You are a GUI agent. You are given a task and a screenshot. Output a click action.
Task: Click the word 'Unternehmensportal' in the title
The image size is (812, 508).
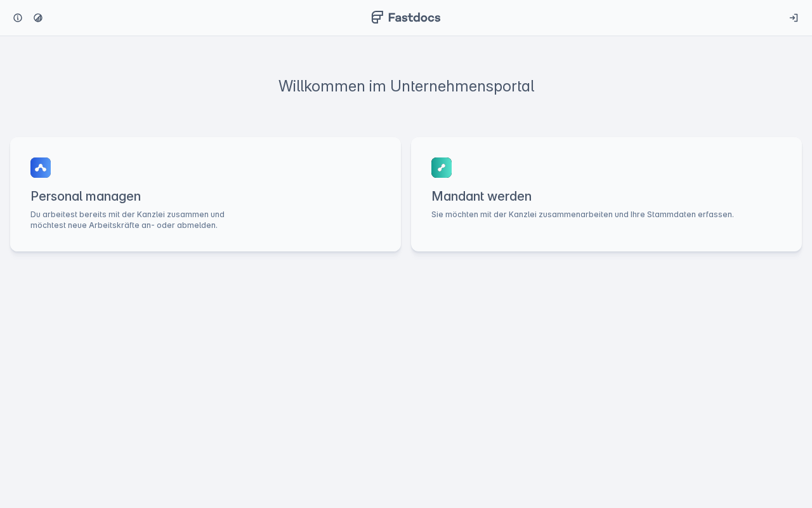pos(462,86)
